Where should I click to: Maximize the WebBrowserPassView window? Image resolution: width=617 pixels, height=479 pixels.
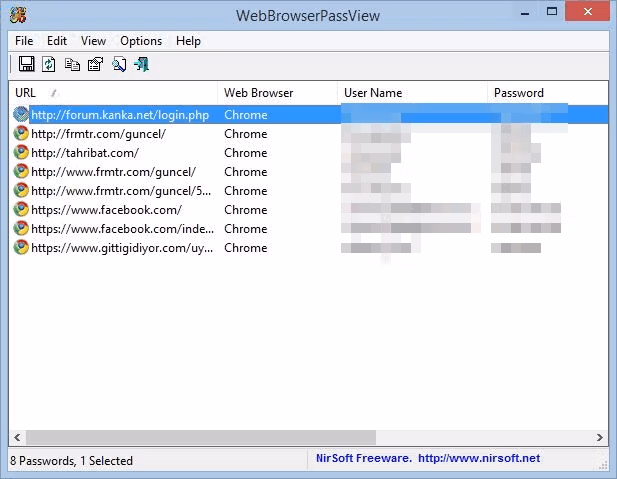click(552, 11)
